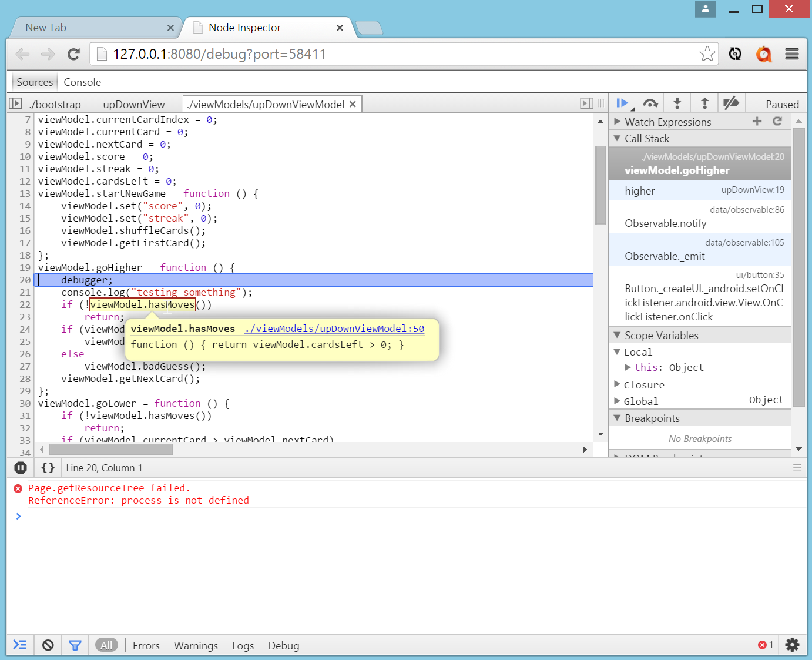The height and width of the screenshot is (660, 812).
Task: Show only Errors in console
Action: point(146,645)
